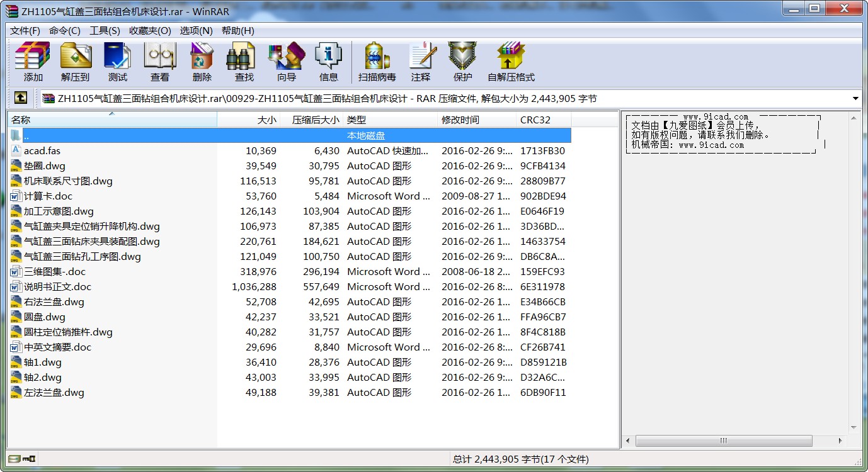The width and height of the screenshot is (868, 472).
Task: Click the 添加 (Add) toolbar icon
Action: 33,62
